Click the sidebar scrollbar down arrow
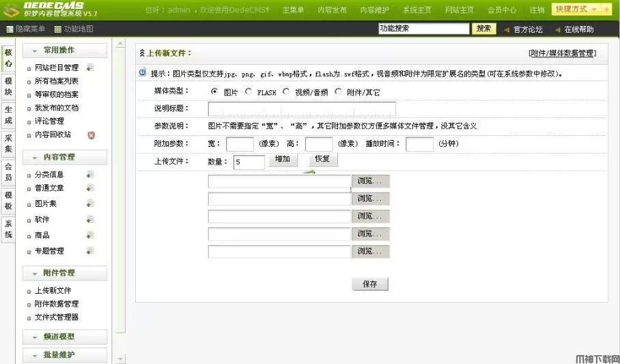The image size is (620, 364). click(121, 359)
